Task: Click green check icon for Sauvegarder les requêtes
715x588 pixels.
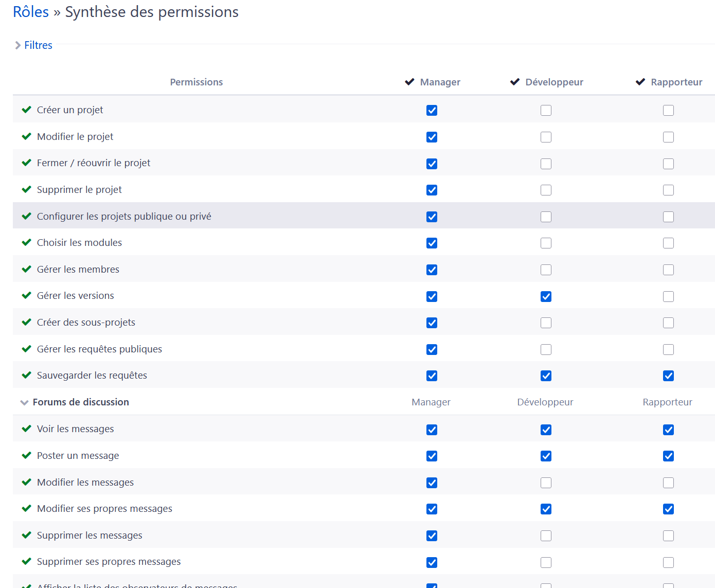Action: 27,375
